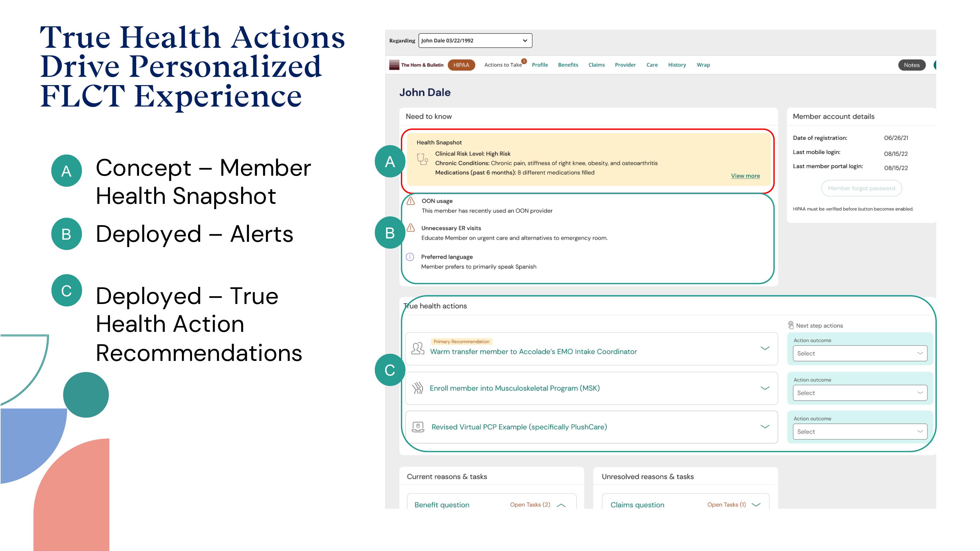Switch to the Benefits tab
Image resolution: width=980 pixels, height=551 pixels.
567,65
